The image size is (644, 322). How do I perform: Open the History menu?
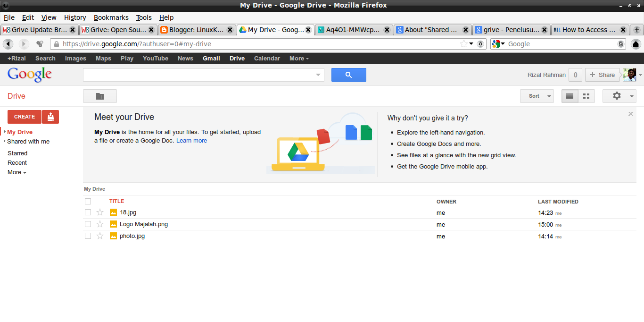75,17
